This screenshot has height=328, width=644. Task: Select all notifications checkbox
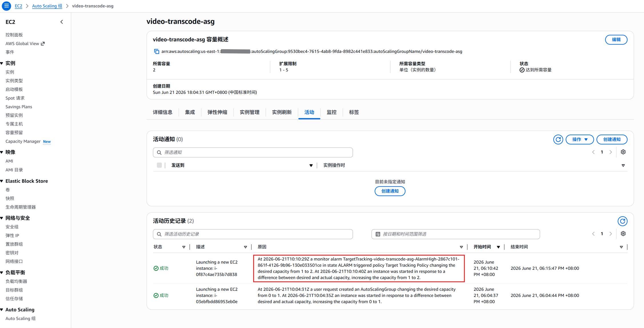click(x=159, y=165)
